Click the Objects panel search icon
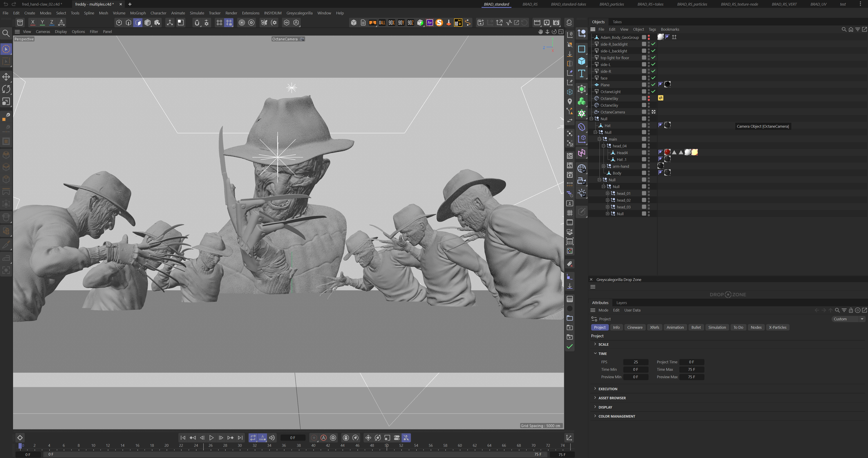 tap(844, 30)
